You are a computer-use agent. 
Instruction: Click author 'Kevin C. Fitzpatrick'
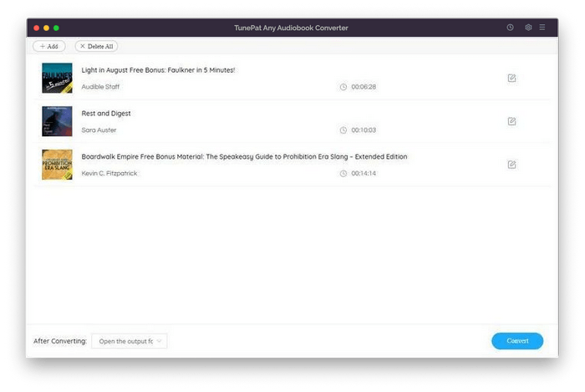109,174
